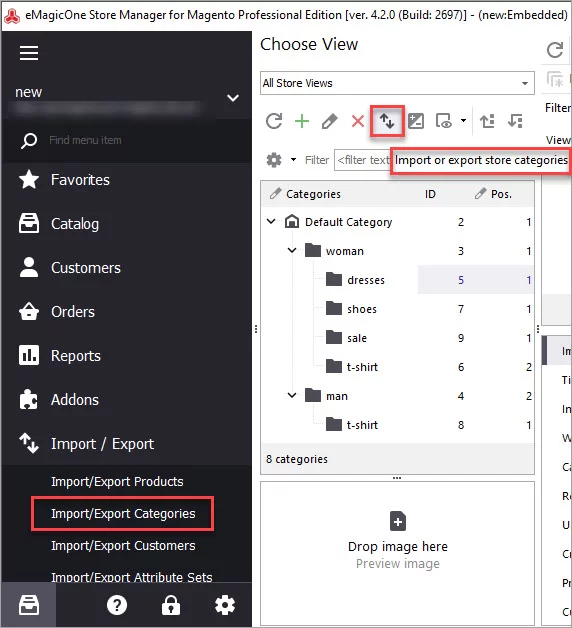Viewport: 572px width, 628px height.
Task: Select Import/Export Customers submenu item
Action: [x=123, y=545]
